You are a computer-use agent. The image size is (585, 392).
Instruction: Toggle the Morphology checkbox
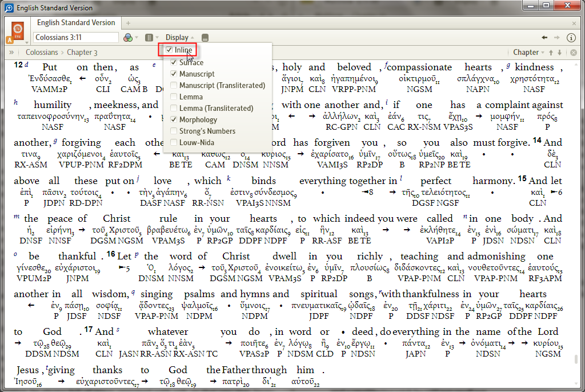[x=174, y=120]
